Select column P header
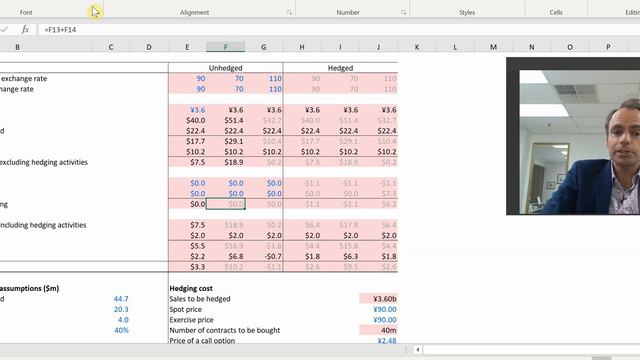The width and height of the screenshot is (640, 360). [x=608, y=47]
